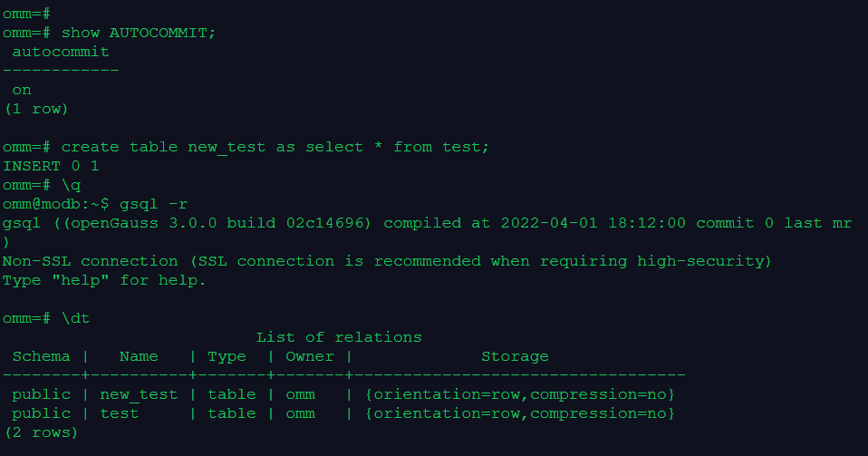The width and height of the screenshot is (868, 456).
Task: Click the 'on' autocommit value
Action: [x=22, y=90]
